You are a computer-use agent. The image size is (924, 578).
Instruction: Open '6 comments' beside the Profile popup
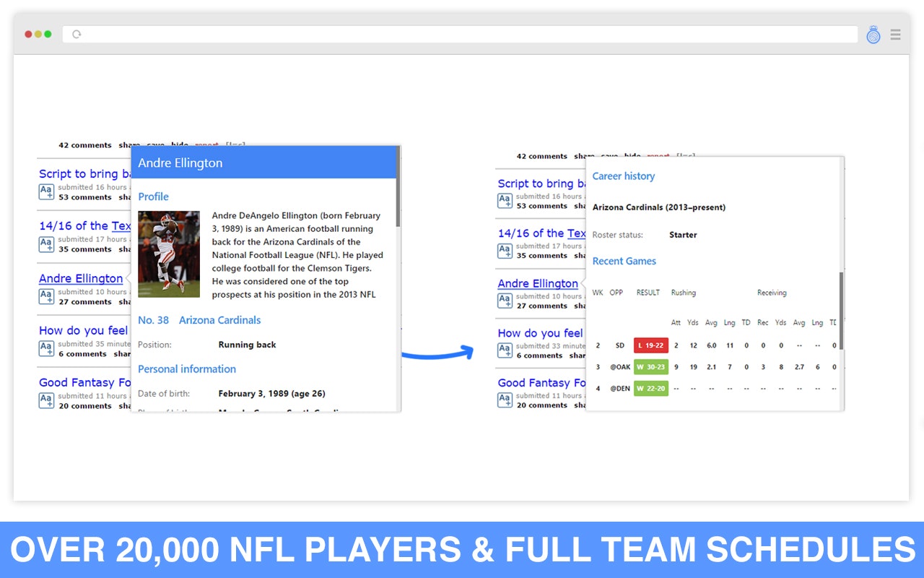coord(83,354)
